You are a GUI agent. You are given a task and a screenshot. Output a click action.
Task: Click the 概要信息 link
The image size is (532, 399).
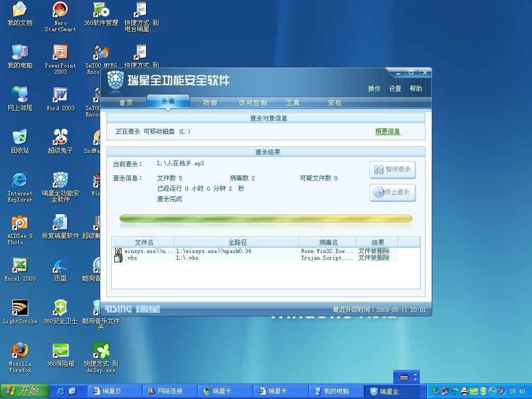pos(388,131)
